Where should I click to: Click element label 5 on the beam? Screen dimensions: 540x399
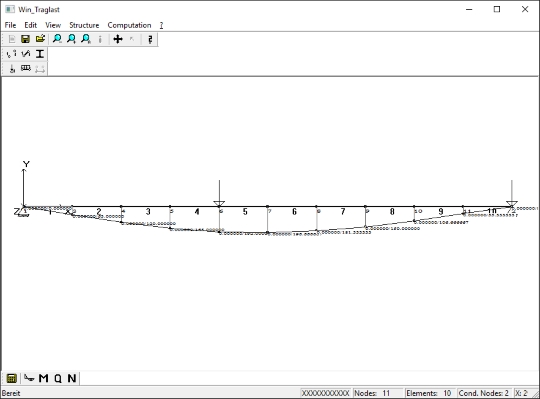(245, 211)
